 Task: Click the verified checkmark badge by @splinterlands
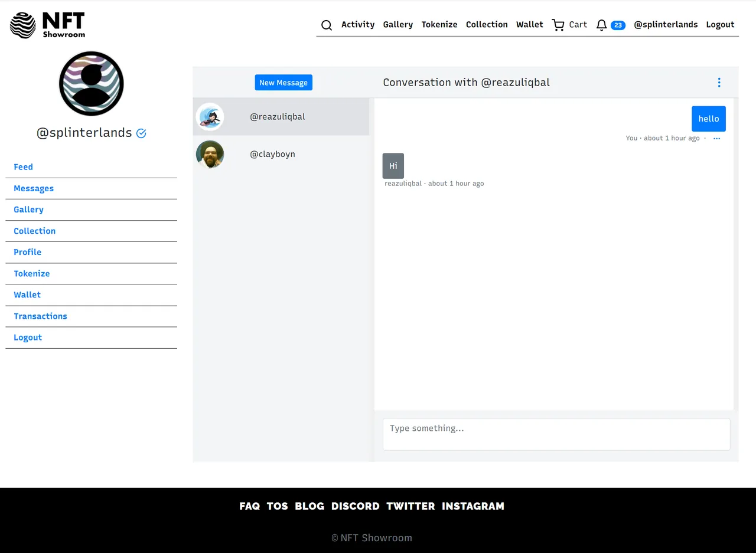point(141,133)
